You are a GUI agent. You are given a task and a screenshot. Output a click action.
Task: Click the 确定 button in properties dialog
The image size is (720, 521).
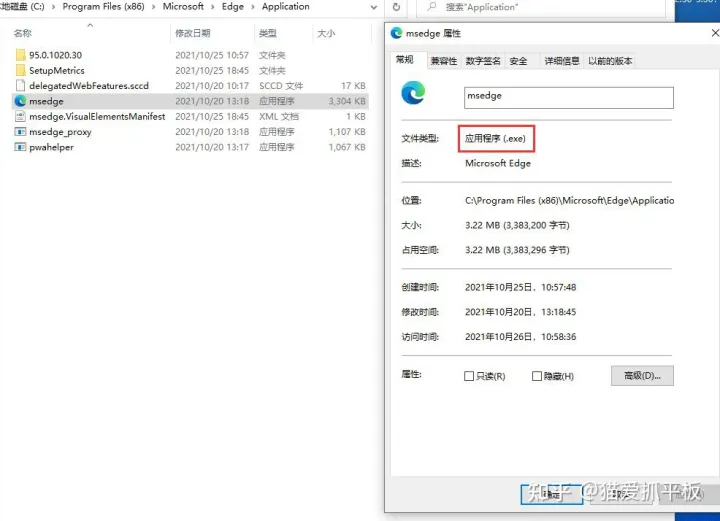tap(551, 494)
